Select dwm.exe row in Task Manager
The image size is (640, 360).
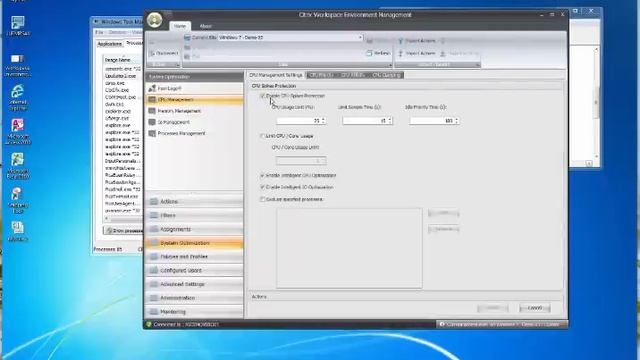click(x=114, y=104)
